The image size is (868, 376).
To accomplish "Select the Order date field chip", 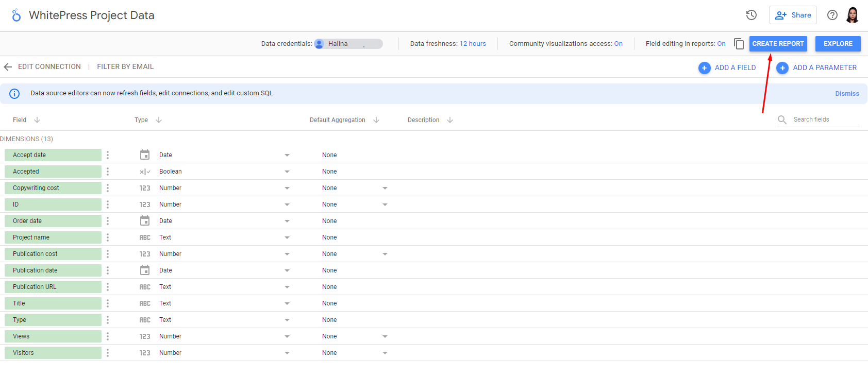I will [53, 221].
